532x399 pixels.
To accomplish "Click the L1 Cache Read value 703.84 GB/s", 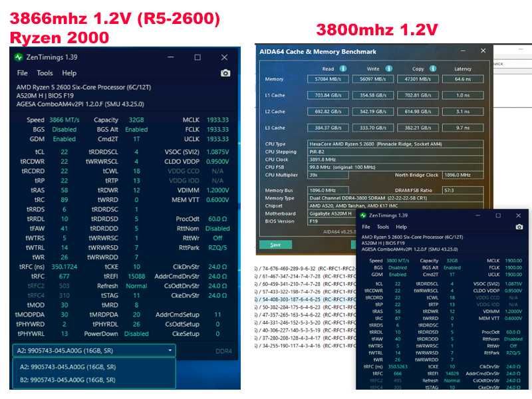I will pos(328,95).
